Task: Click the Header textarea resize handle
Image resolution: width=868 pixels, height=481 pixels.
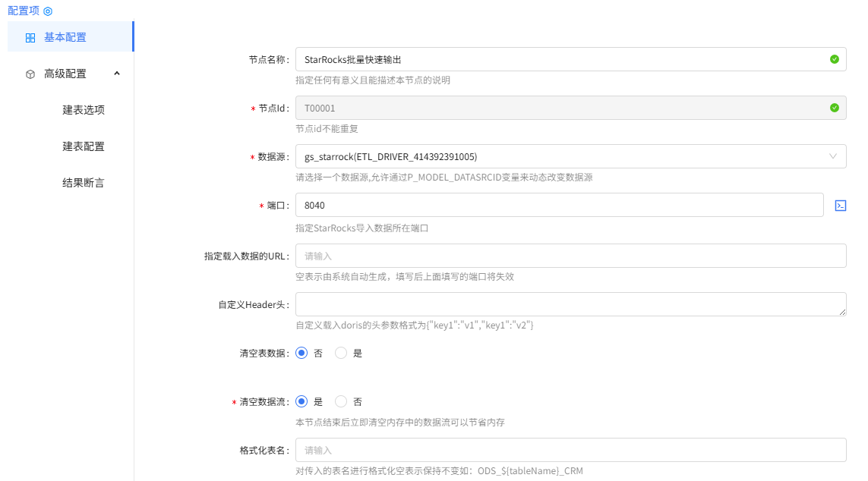Action: (x=842, y=313)
